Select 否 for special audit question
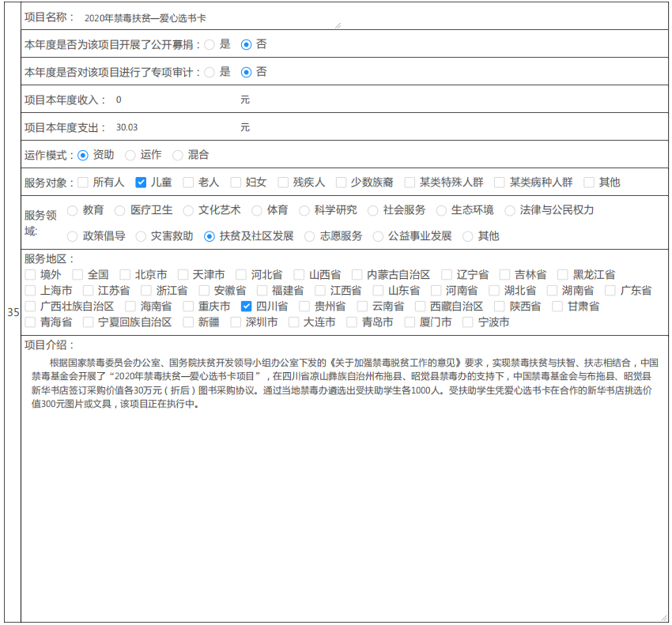Viewport: 672px width, 625px height. pos(246,72)
